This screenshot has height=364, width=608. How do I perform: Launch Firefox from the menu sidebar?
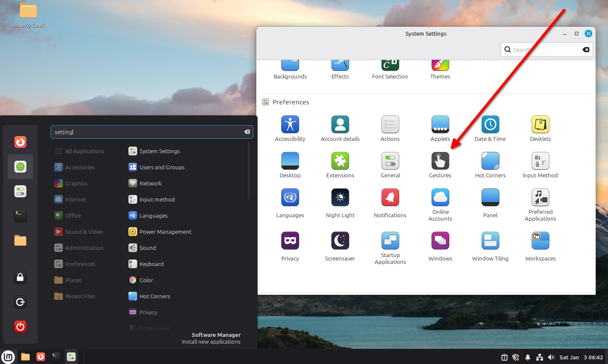[x=20, y=142]
